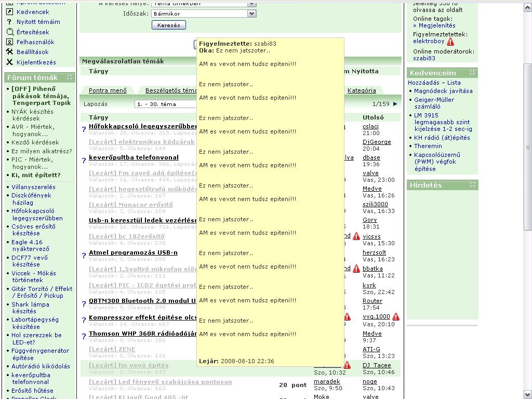Screen dimensions: 532x399
Task: Open closed topic Monacor erősítő
Action: pos(130,205)
